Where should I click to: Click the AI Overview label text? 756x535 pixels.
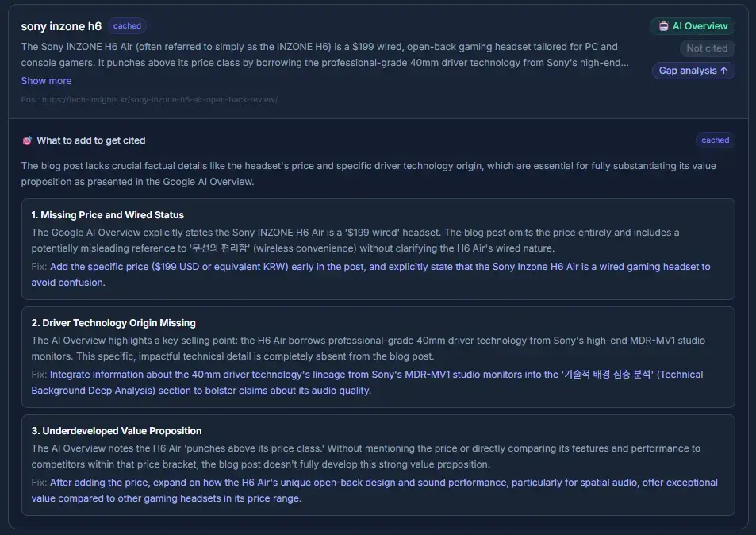(x=700, y=26)
